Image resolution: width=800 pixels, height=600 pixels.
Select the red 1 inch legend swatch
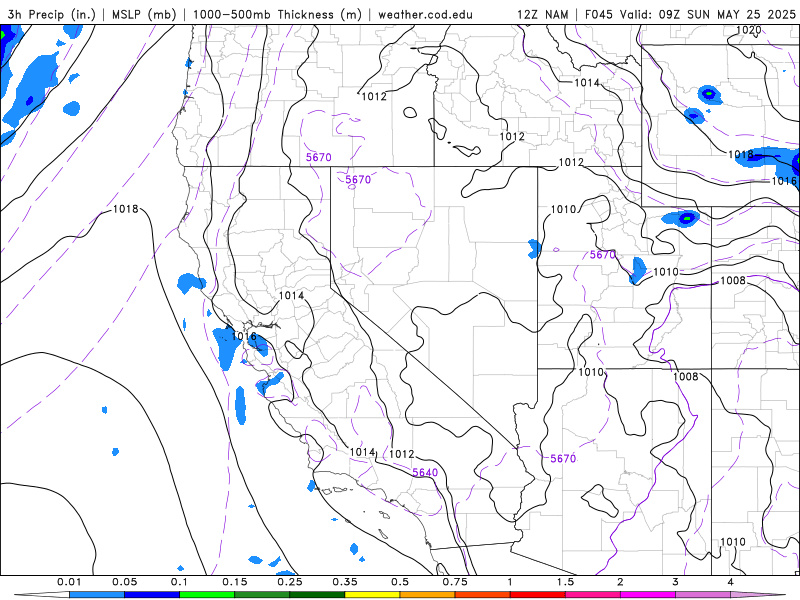(x=538, y=595)
